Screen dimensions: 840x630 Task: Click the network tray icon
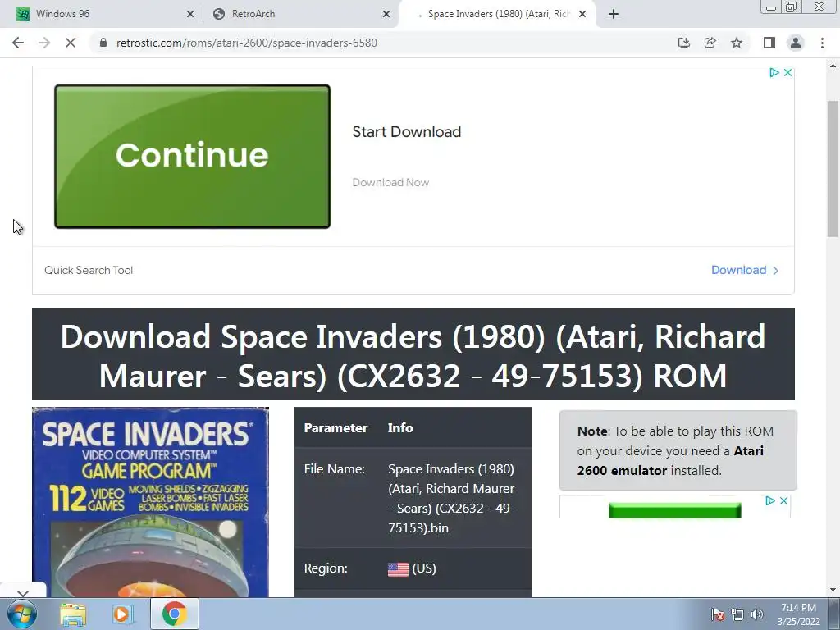click(737, 615)
